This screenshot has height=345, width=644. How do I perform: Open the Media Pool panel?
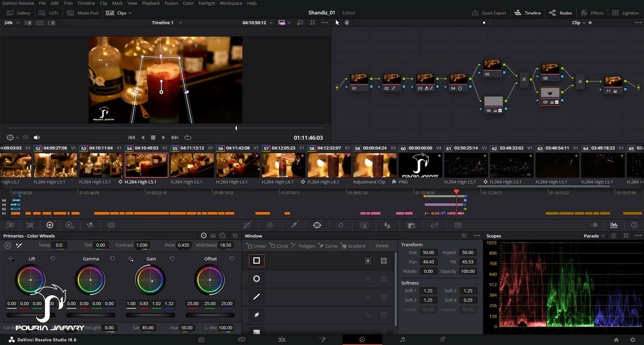[x=83, y=13]
